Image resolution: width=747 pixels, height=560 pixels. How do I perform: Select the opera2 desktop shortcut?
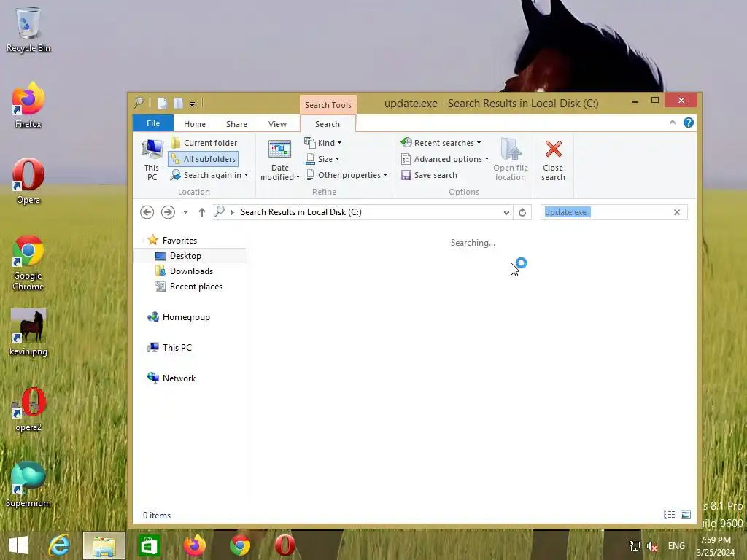28,409
